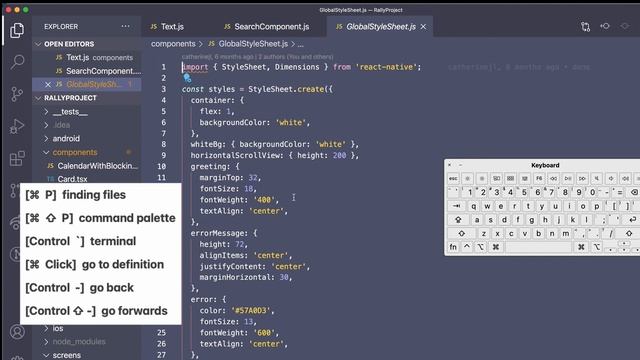The image size is (640, 360).
Task: Click 'react-native' string on line 1
Action: (386, 67)
